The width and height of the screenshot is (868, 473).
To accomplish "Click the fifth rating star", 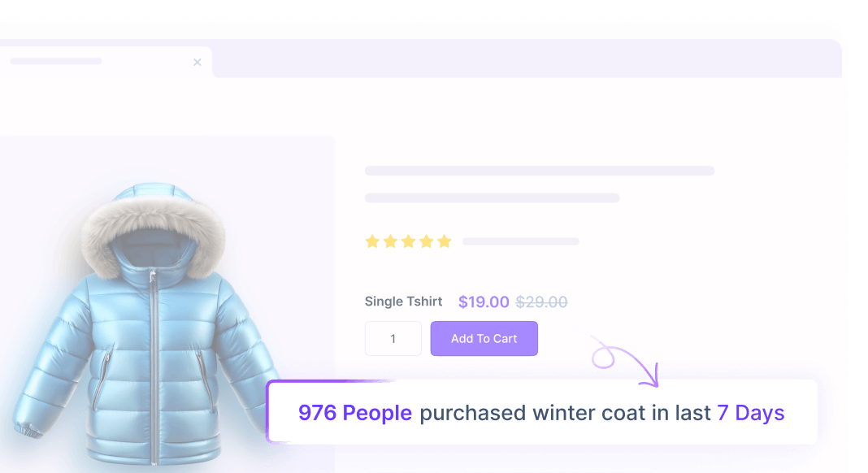I will (445, 241).
